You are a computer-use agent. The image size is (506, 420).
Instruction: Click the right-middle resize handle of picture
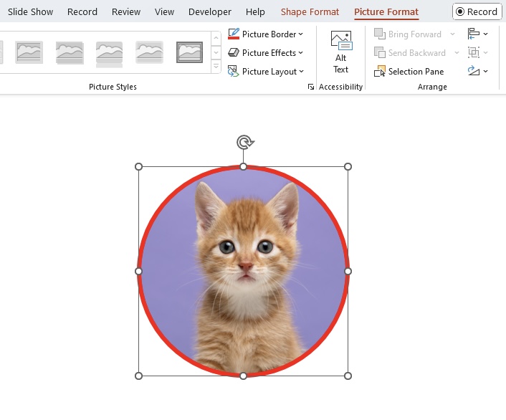pyautogui.click(x=348, y=271)
